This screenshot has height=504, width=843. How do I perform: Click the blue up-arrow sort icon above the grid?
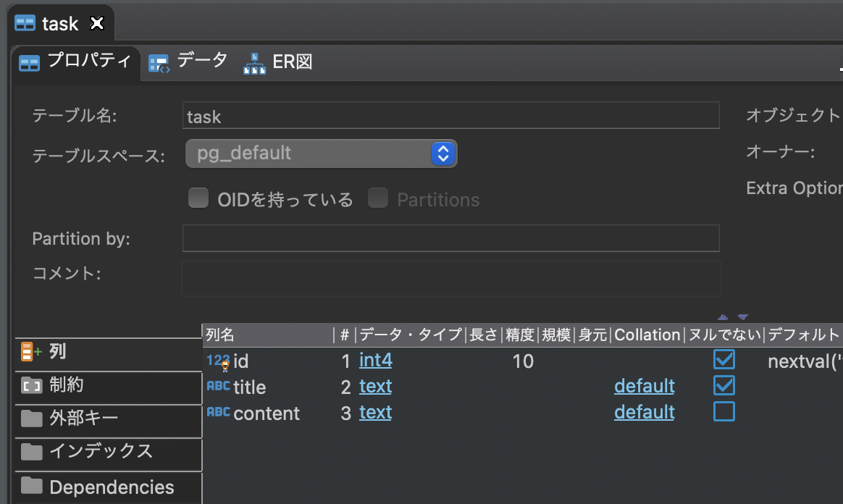[x=722, y=317]
